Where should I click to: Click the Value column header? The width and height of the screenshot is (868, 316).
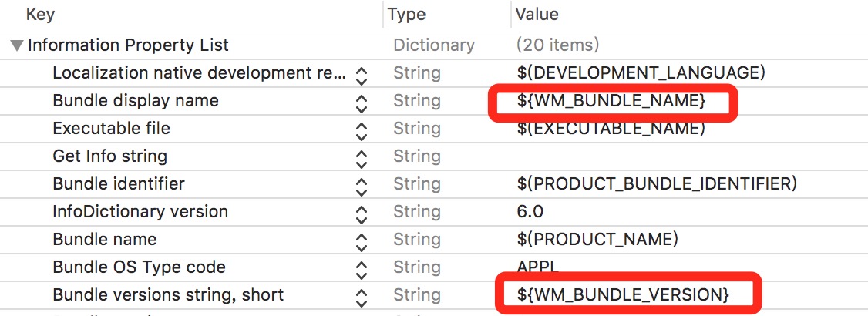(x=537, y=15)
